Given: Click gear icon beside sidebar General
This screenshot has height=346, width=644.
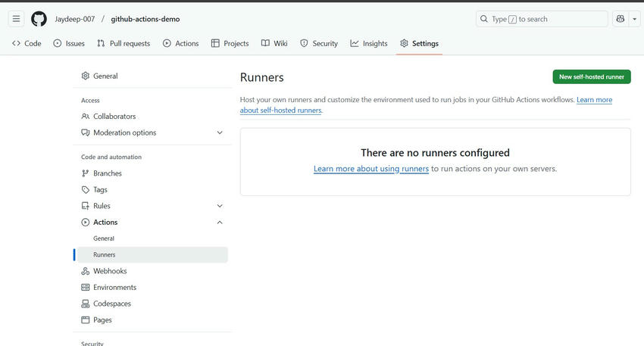Looking at the screenshot, I should [x=85, y=76].
